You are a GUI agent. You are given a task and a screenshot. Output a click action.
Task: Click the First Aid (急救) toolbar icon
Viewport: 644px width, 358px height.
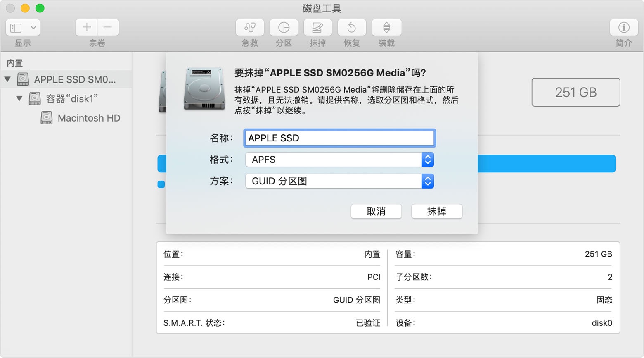click(x=250, y=28)
